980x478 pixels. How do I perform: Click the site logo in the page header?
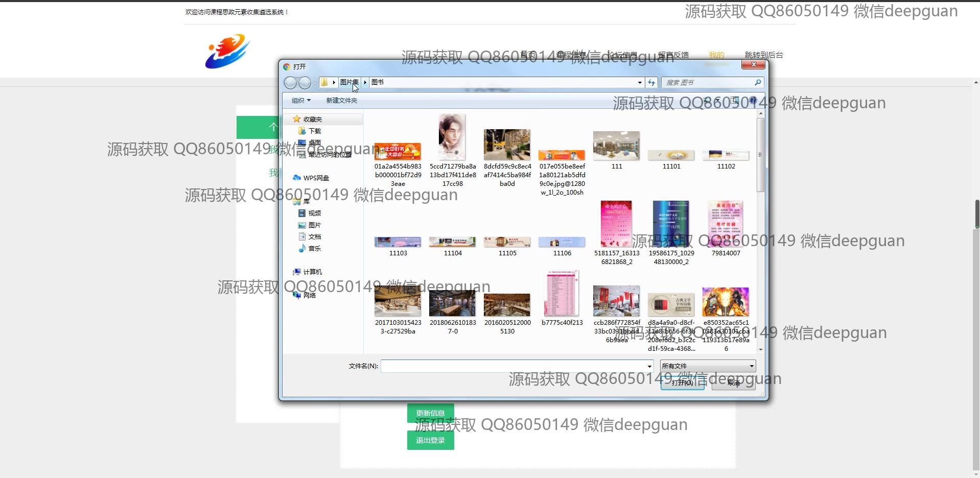pyautogui.click(x=227, y=52)
